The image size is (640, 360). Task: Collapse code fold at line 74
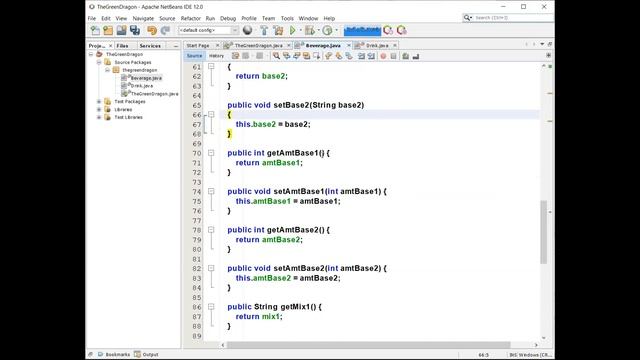pos(211,191)
